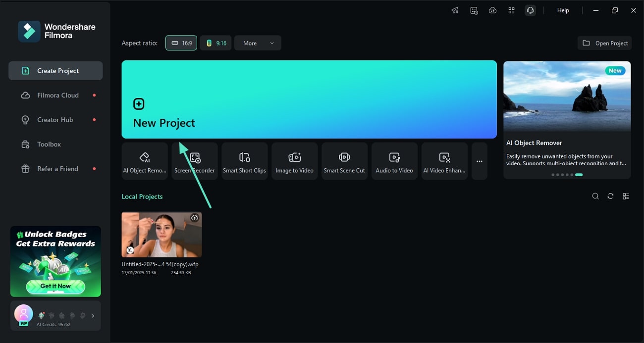Open the message center icon in title bar
644x343 pixels.
click(x=474, y=10)
